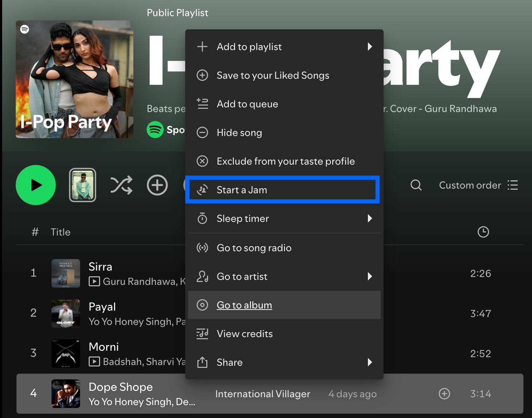The height and width of the screenshot is (418, 532).
Task: Choose Add to queue from menu
Action: 247,104
